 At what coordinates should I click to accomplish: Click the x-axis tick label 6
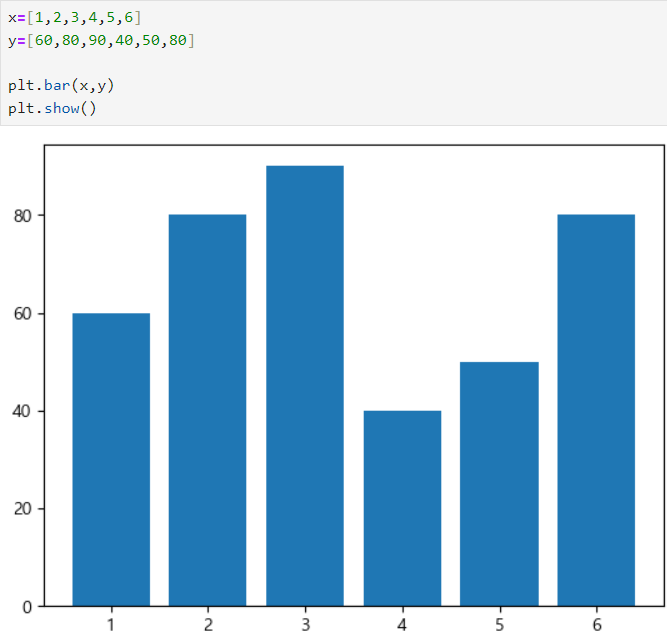click(597, 625)
